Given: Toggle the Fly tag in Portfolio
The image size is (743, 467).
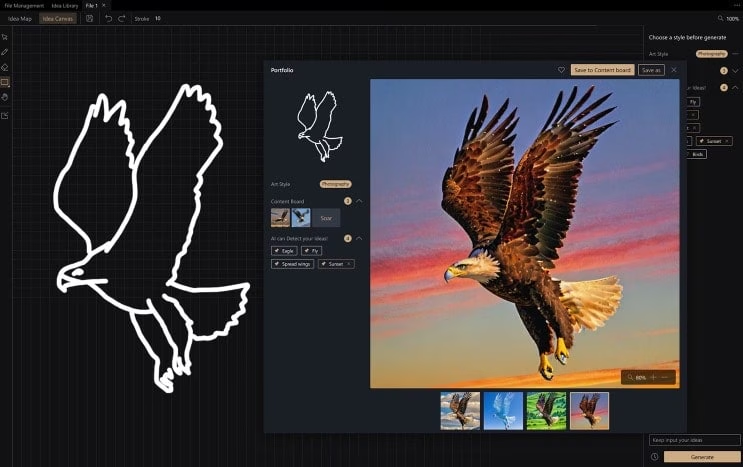Looking at the screenshot, I should coord(311,250).
